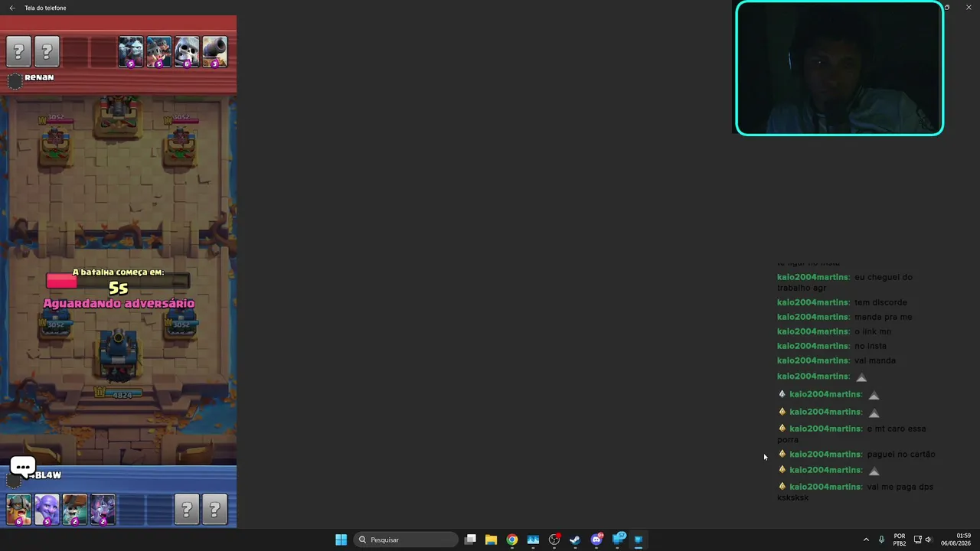The height and width of the screenshot is (551, 980).
Task: Click the chat message "vai me paga dps"
Action: coord(856,492)
